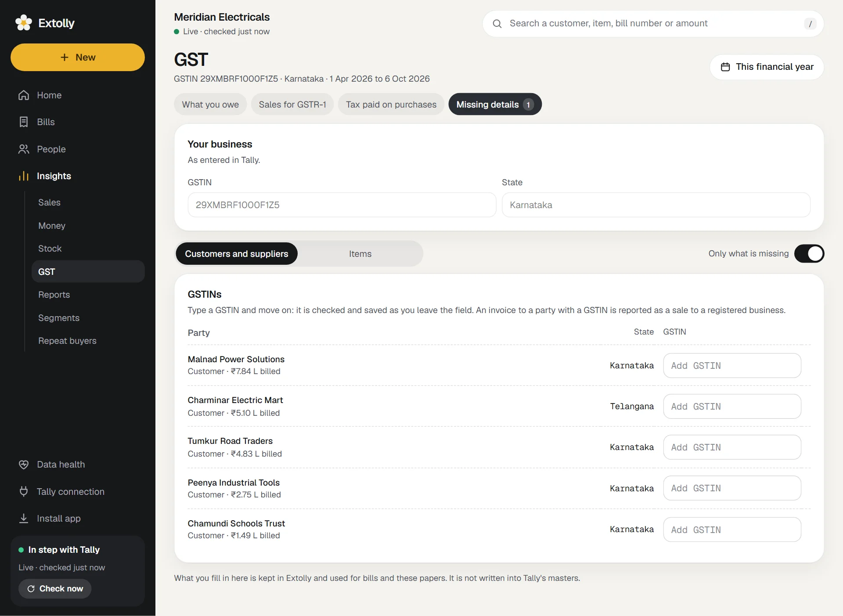Select Customers and suppliers segment
The height and width of the screenshot is (616, 843).
(x=236, y=254)
